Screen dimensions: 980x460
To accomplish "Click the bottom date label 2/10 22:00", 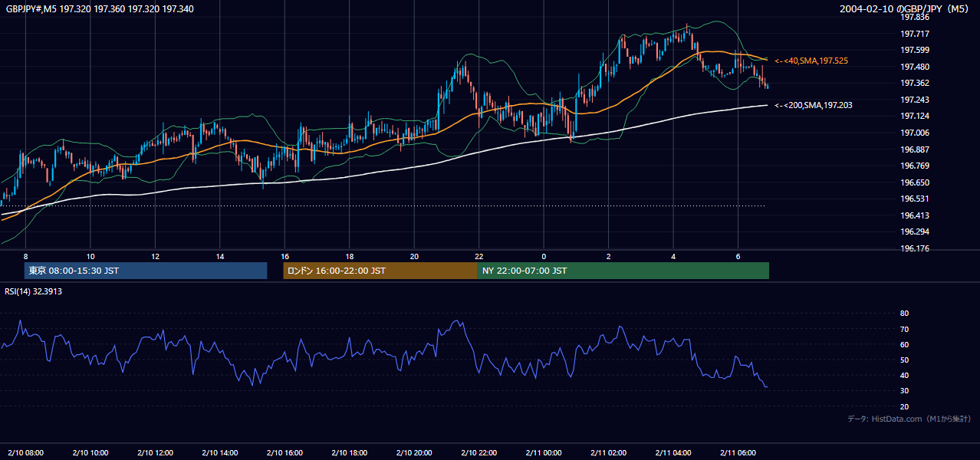I will (x=479, y=452).
